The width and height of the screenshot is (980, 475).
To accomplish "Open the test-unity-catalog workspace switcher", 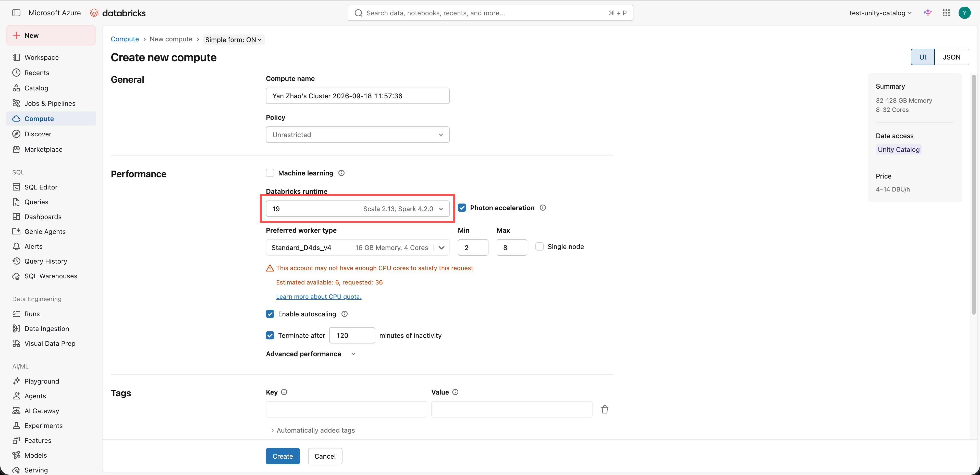I will (880, 13).
